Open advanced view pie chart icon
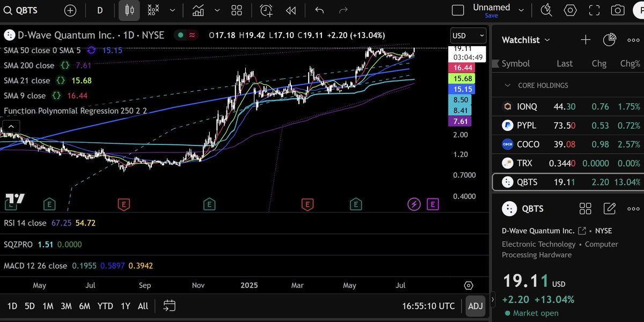644x322 pixels. click(x=609, y=40)
